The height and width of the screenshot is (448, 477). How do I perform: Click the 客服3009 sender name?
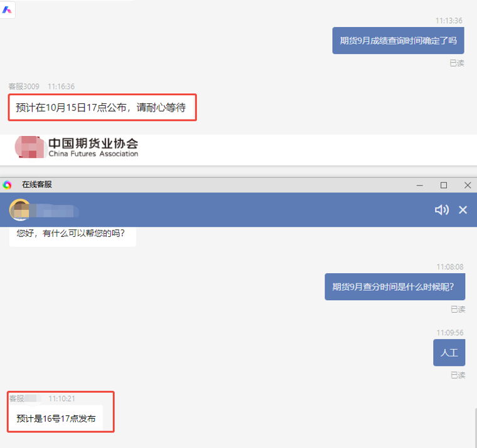pyautogui.click(x=24, y=86)
